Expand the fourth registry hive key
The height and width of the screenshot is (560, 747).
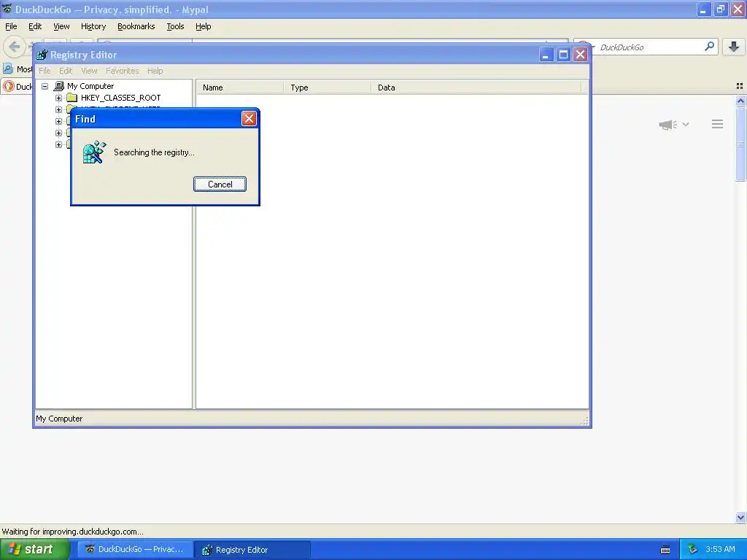58,133
